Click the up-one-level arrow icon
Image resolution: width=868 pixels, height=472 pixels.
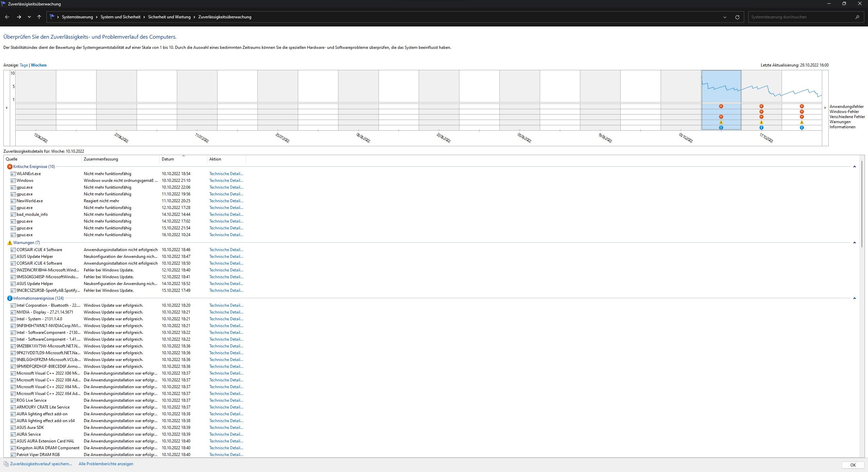click(x=39, y=17)
